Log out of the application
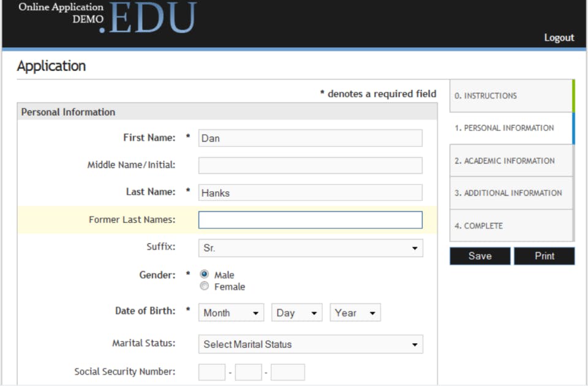 point(559,37)
